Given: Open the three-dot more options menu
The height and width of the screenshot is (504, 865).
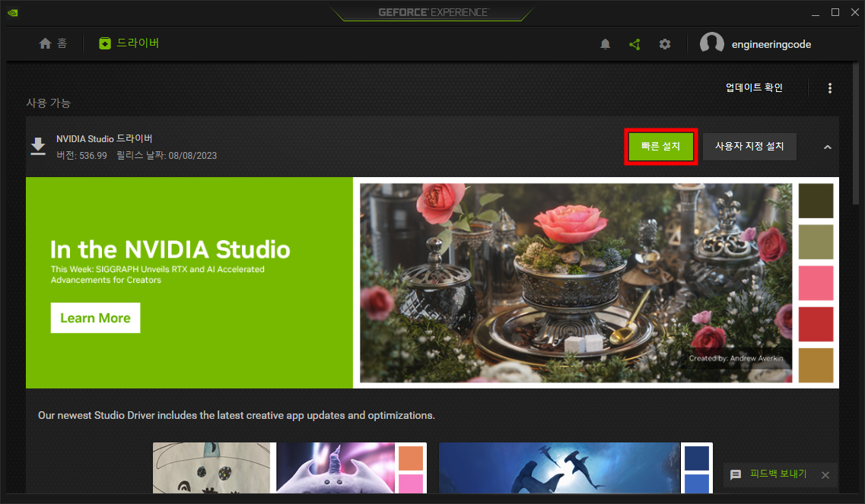Looking at the screenshot, I should (830, 88).
